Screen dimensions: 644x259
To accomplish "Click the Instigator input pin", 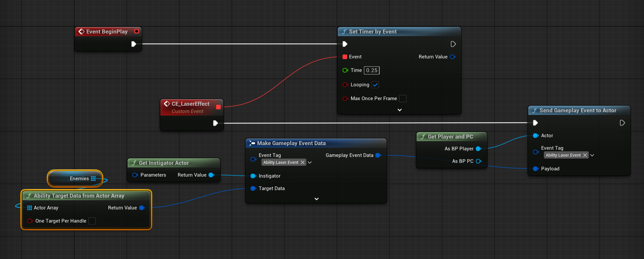I will (x=253, y=176).
